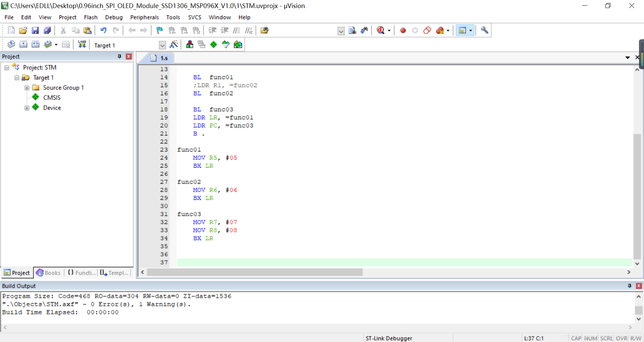Click line 37 in the editor
The width and height of the screenshot is (644, 342).
[x=405, y=262]
